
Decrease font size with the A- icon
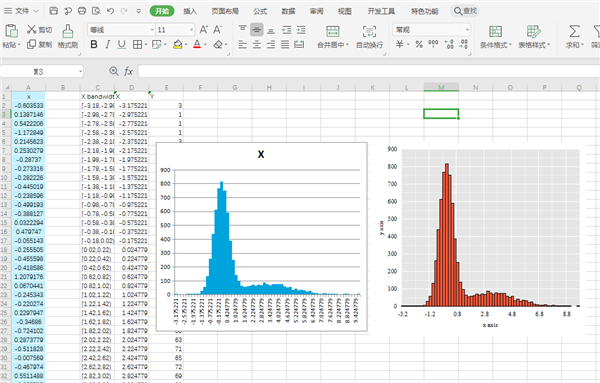(x=217, y=29)
